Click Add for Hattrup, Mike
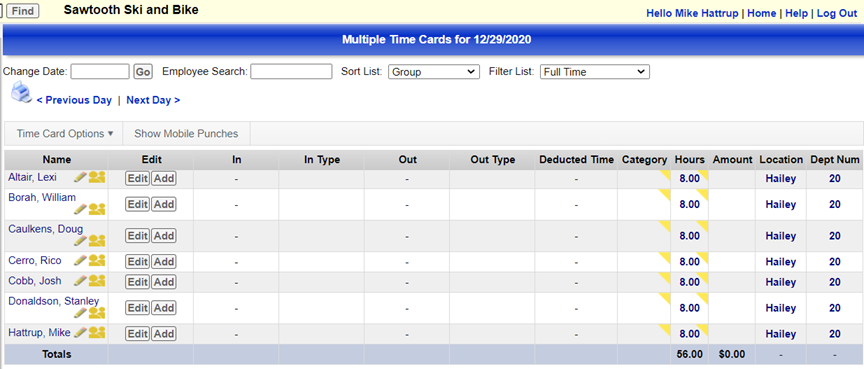Screen dimensions: 864x369 coord(164,334)
